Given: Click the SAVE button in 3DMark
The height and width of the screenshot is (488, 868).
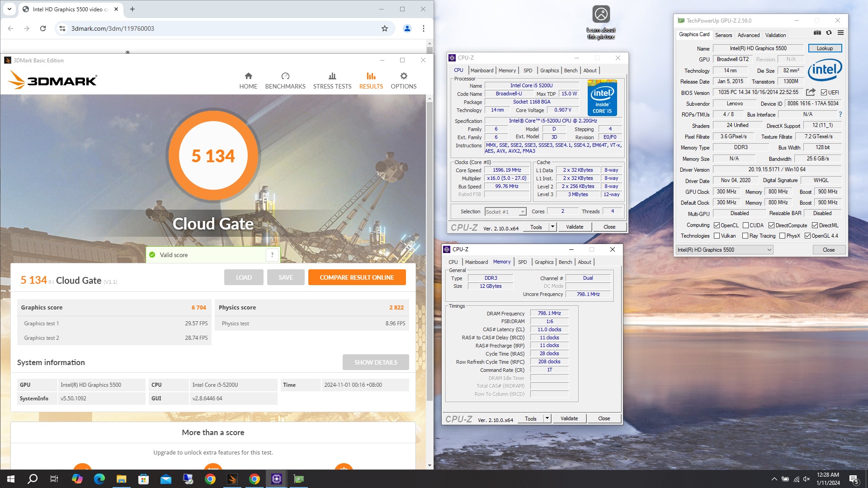Looking at the screenshot, I should (x=286, y=277).
